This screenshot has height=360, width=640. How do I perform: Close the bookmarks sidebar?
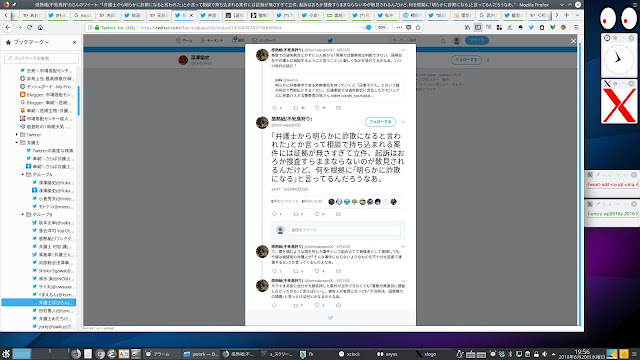[x=74, y=42]
